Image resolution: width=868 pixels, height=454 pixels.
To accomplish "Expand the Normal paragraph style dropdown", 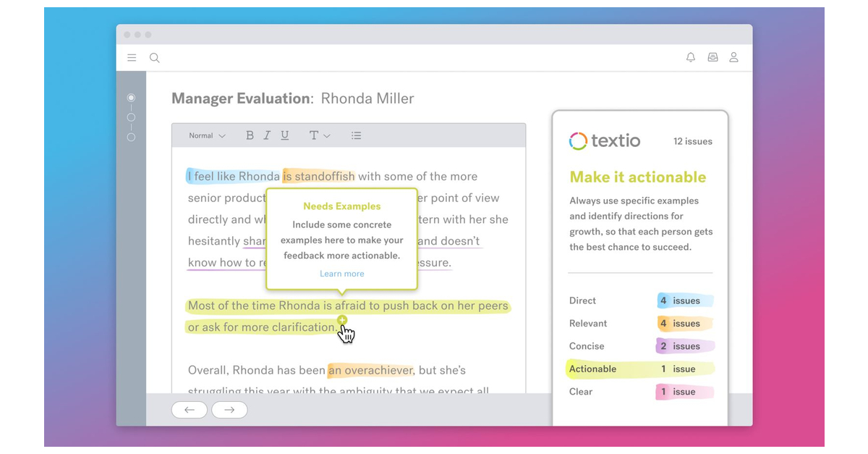I will [207, 135].
